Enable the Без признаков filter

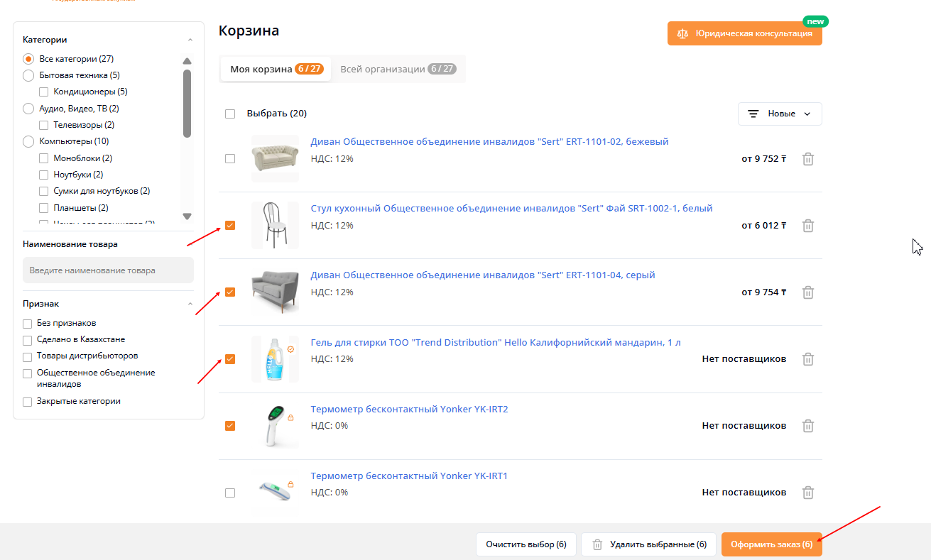(x=28, y=323)
